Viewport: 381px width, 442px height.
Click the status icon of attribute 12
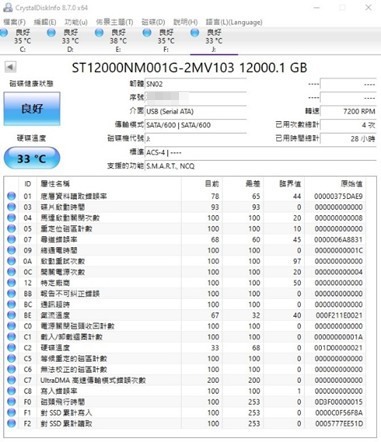11,283
